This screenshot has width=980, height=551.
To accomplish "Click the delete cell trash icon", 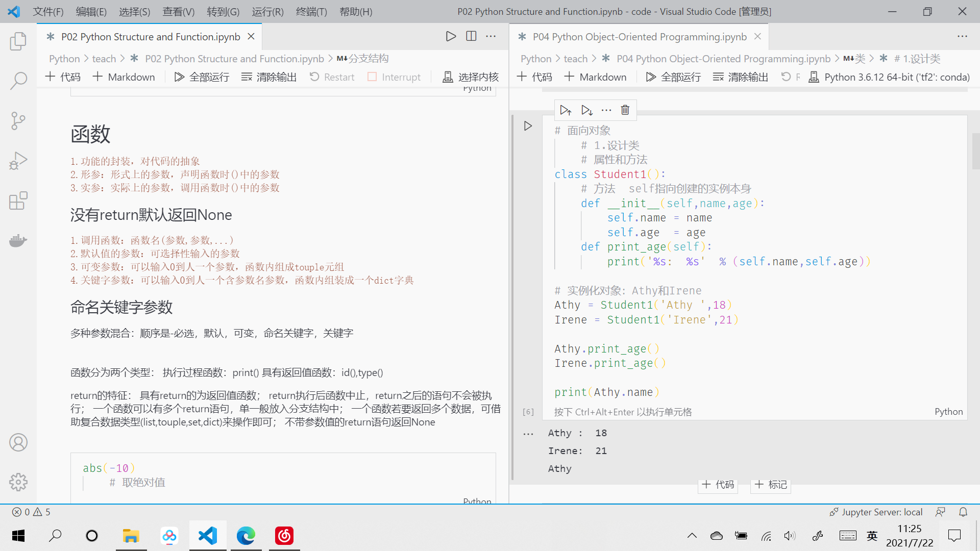I will (x=625, y=110).
